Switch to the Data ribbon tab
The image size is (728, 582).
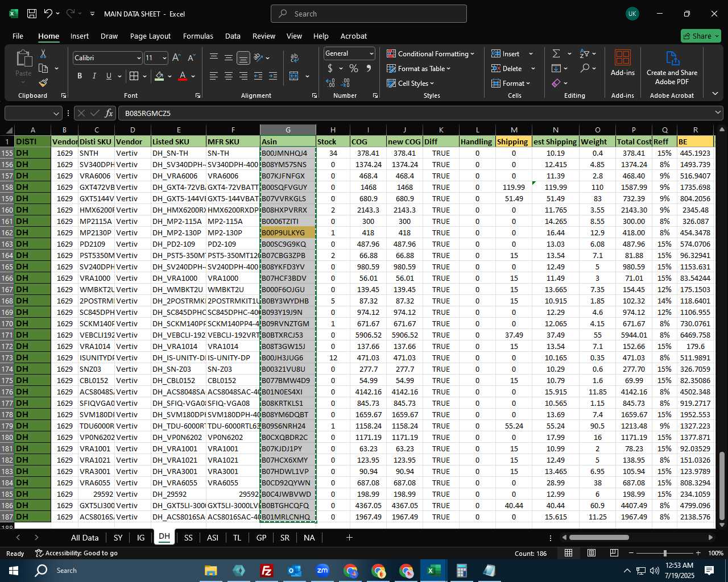233,36
